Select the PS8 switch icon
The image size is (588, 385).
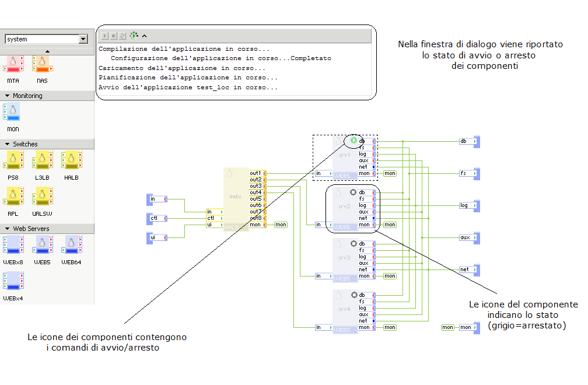(13, 160)
